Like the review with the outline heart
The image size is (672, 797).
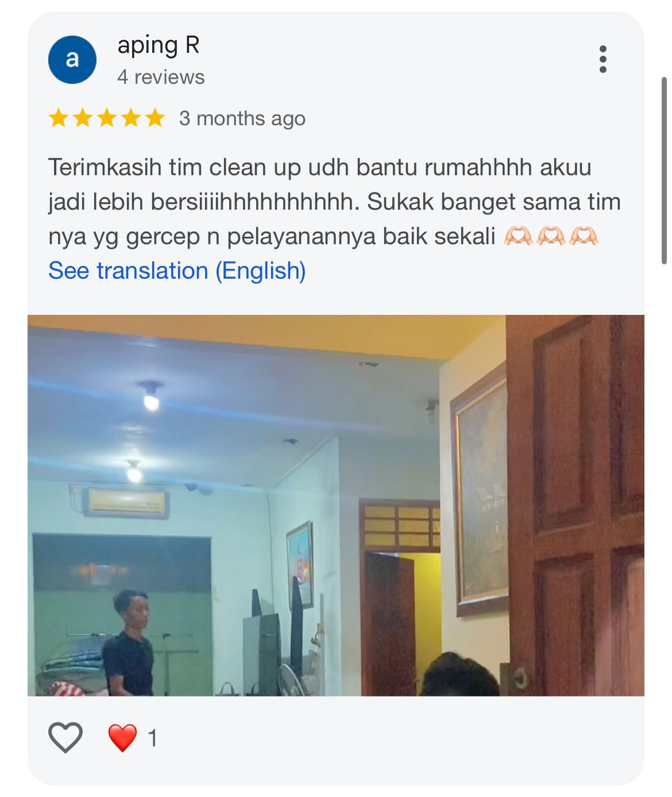pyautogui.click(x=65, y=737)
